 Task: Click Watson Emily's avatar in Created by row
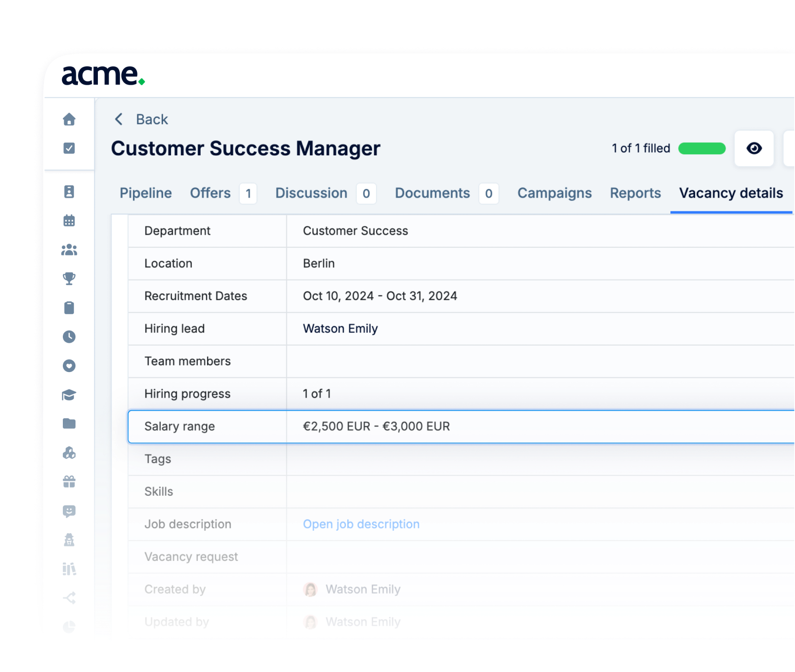pos(310,589)
